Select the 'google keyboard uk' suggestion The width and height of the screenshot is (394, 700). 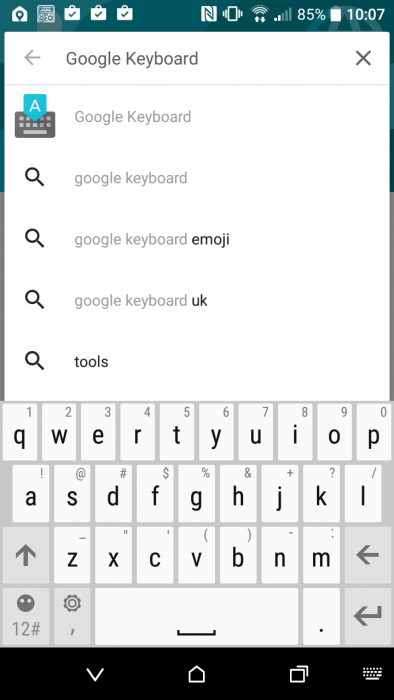pyautogui.click(x=197, y=301)
